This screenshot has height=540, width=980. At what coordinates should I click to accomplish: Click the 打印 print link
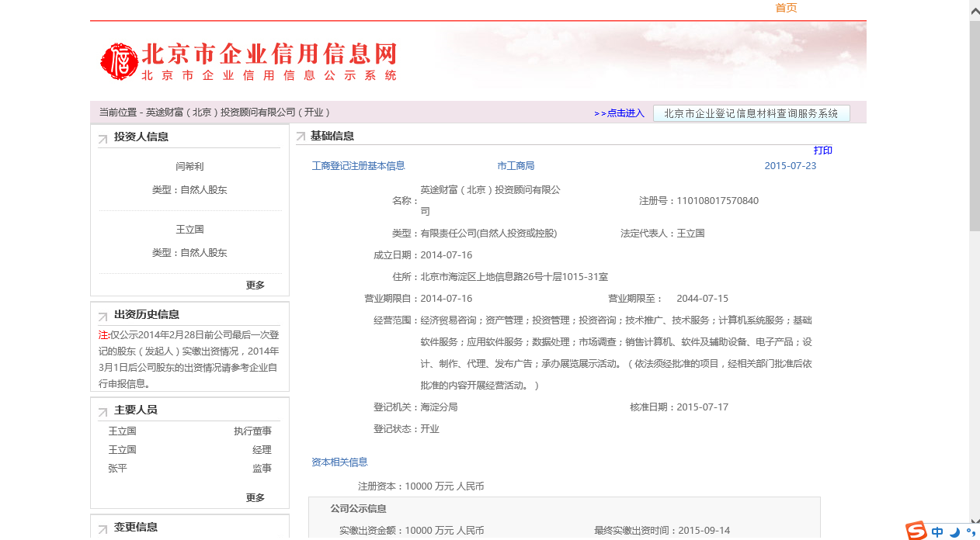(823, 151)
